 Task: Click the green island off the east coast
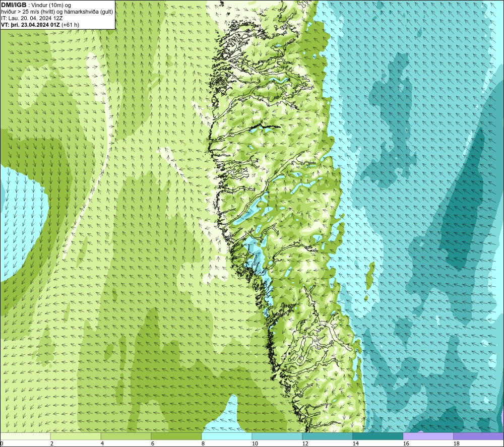(x=370, y=275)
